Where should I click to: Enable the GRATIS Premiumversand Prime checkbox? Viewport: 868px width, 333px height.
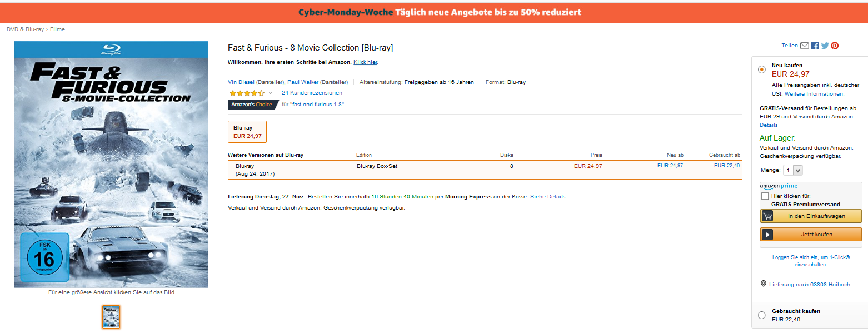(x=765, y=196)
